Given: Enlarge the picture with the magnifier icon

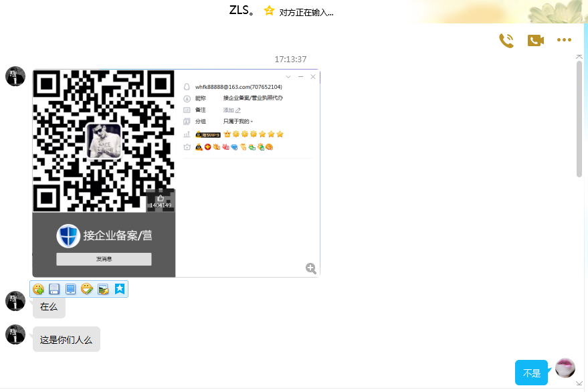Looking at the screenshot, I should click(311, 268).
